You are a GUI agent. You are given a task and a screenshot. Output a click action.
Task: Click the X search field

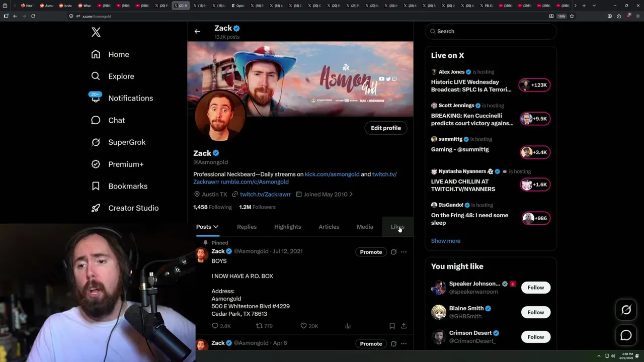click(491, 31)
